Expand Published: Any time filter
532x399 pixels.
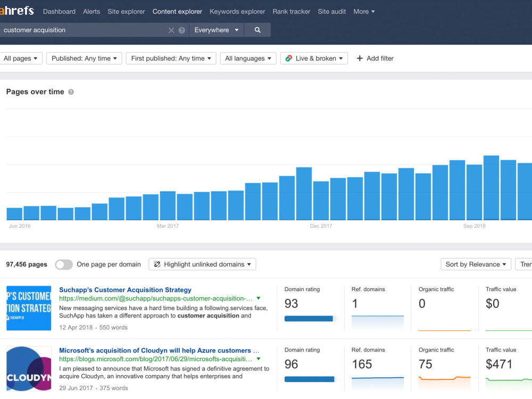tap(84, 59)
